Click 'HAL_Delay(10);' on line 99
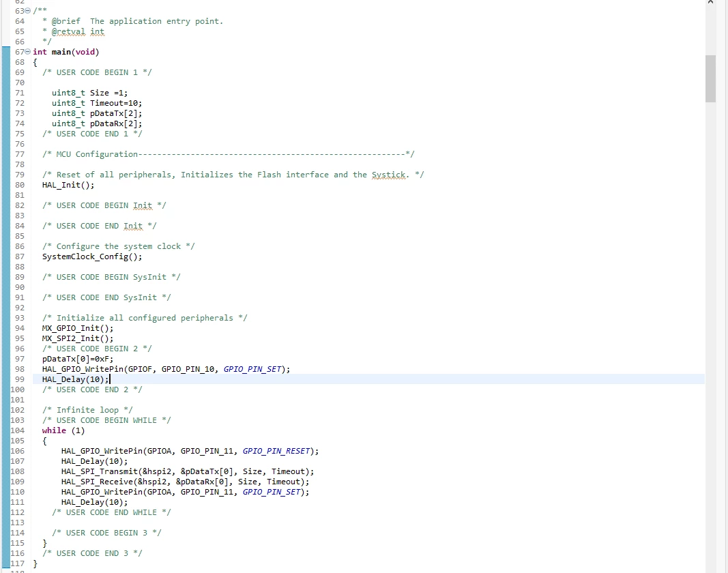The image size is (728, 573). click(x=75, y=379)
